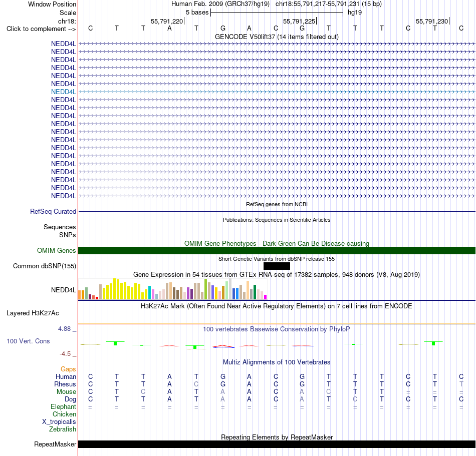This screenshot has height=456, width=476.
Task: Select the light-blue highlighted NEDD4L transcript label
Action: pos(64,92)
